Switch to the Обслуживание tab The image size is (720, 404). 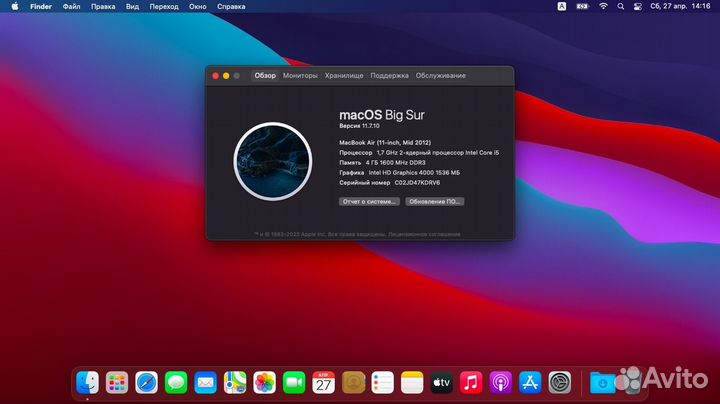(x=440, y=75)
